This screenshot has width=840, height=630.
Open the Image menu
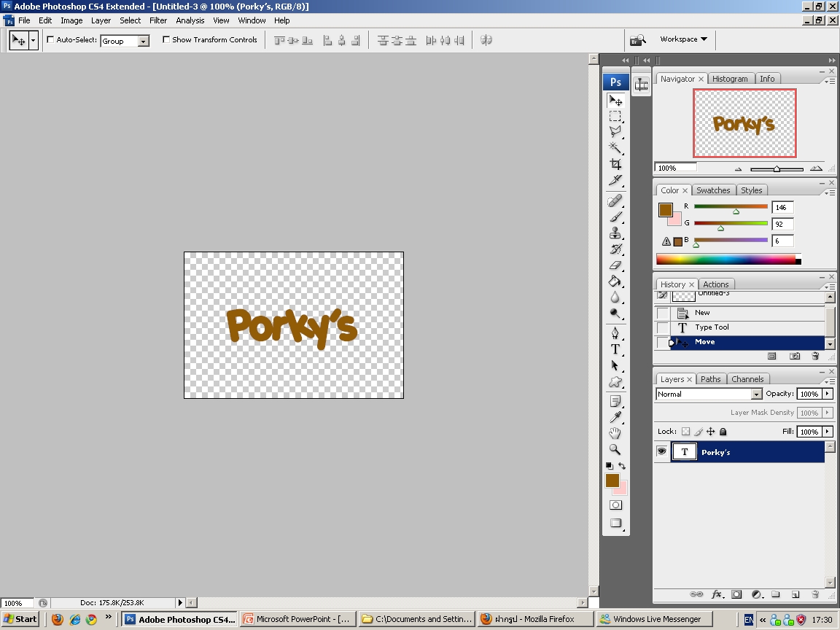(x=71, y=20)
